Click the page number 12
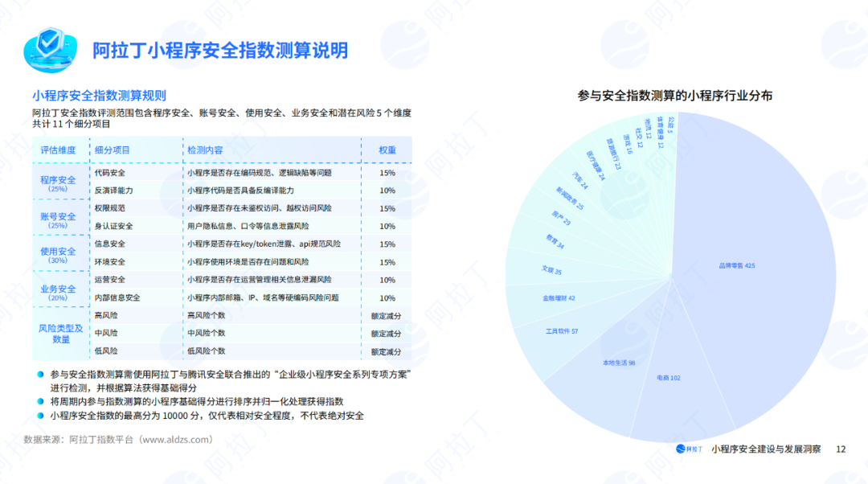This screenshot has width=868, height=484. point(841,449)
